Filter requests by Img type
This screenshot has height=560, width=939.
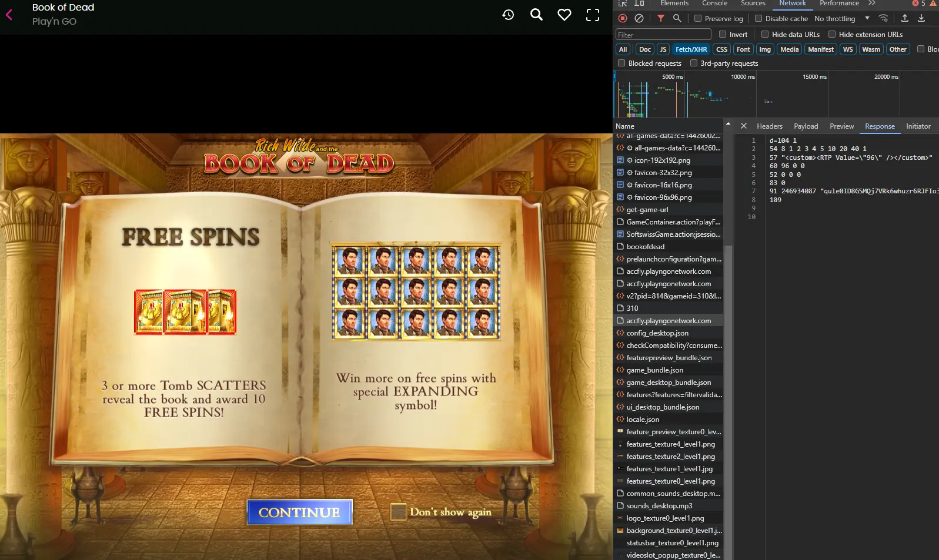point(765,49)
